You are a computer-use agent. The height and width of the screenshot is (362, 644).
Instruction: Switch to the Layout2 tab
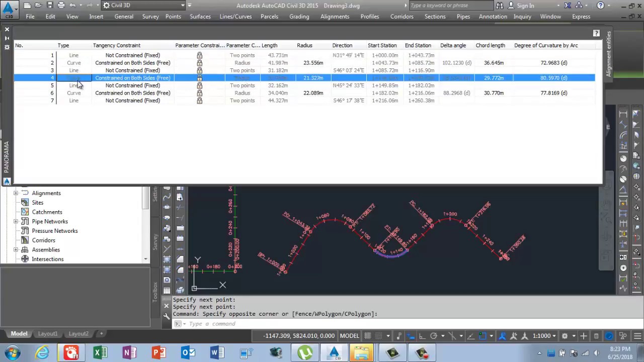(x=78, y=334)
